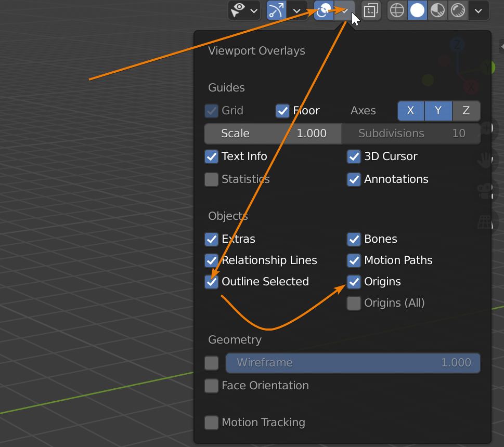The height and width of the screenshot is (447, 504).
Task: Uncheck the Motion Paths option
Action: (354, 260)
